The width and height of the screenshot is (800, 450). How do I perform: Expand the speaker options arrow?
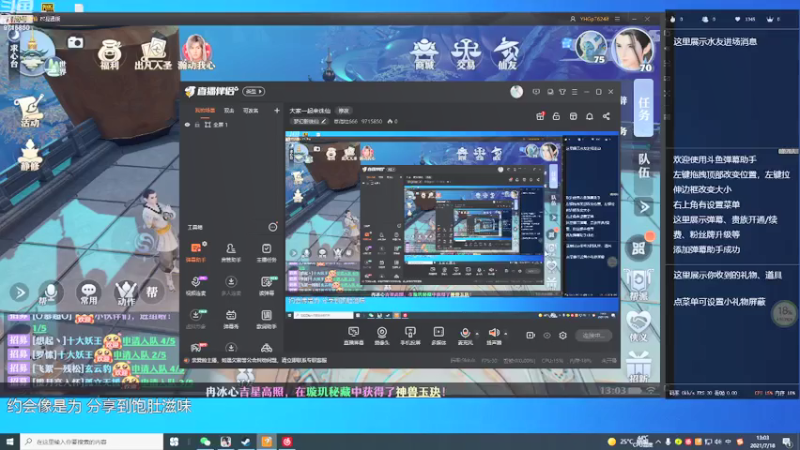[506, 334]
